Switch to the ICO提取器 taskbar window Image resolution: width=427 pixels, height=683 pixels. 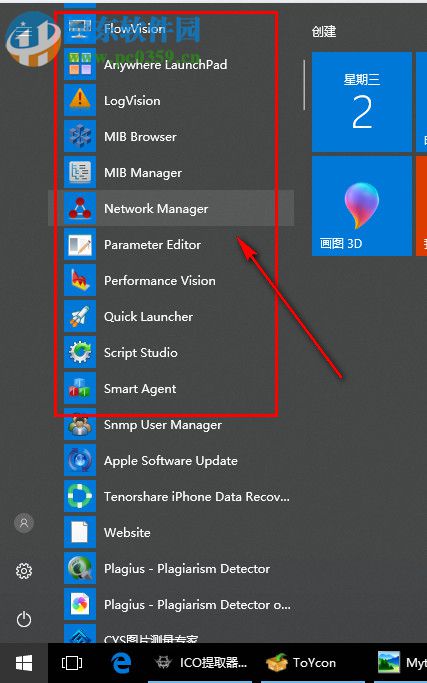point(200,663)
